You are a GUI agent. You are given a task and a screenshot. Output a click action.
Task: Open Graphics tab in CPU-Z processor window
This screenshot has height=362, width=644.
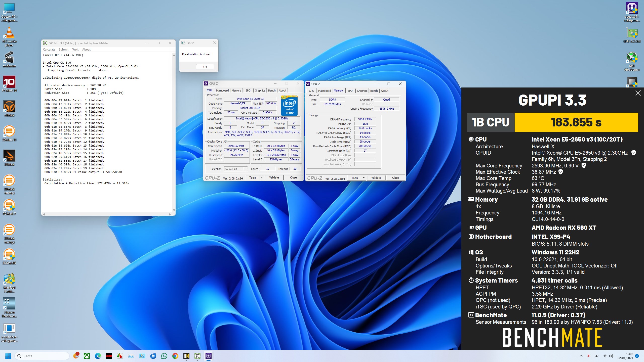click(x=260, y=90)
